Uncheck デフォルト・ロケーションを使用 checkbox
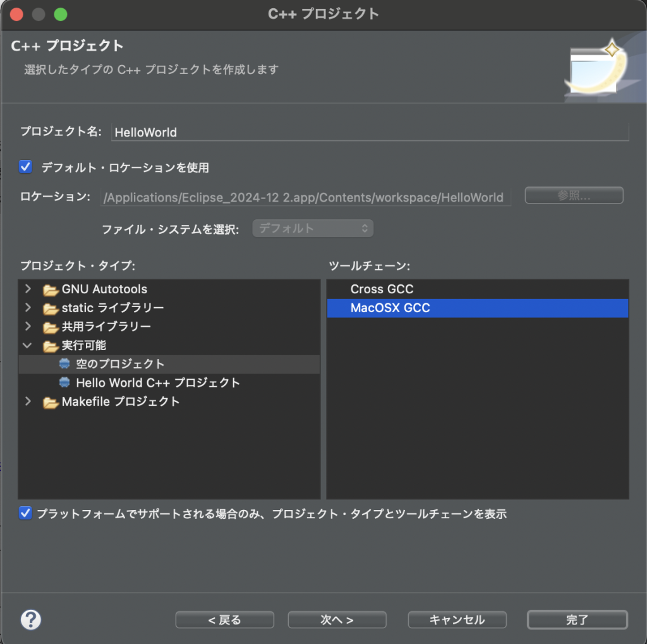Screen dimensions: 647x644 click(26, 167)
